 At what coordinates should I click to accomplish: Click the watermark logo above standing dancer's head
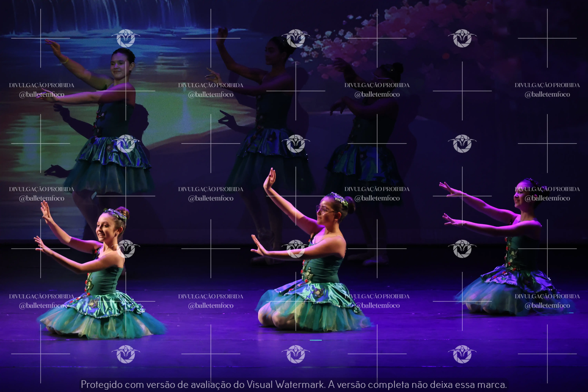pos(126,38)
